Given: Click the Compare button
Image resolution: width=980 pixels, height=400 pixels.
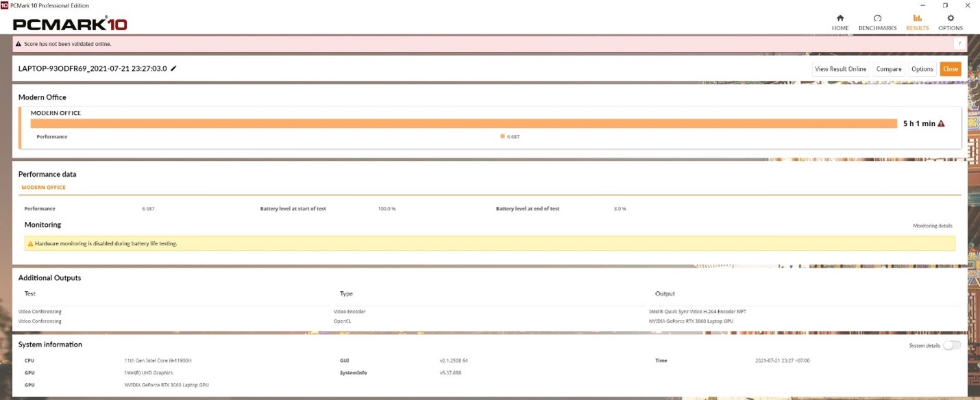Looking at the screenshot, I should [x=889, y=69].
